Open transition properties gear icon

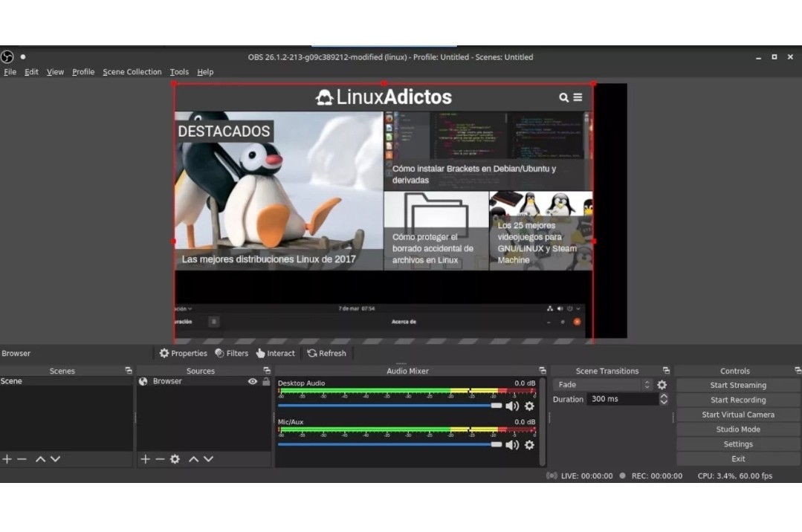[x=662, y=384]
